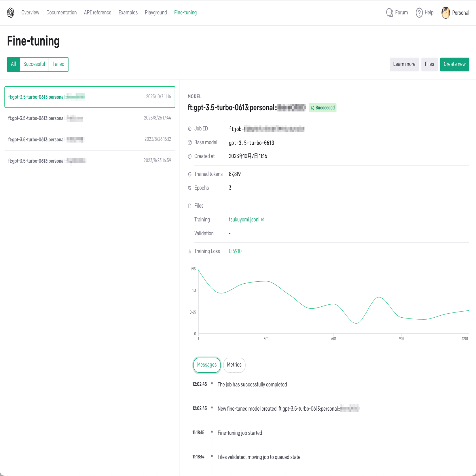This screenshot has width=476, height=476.
Task: Go to the Playground page
Action: 156,13
